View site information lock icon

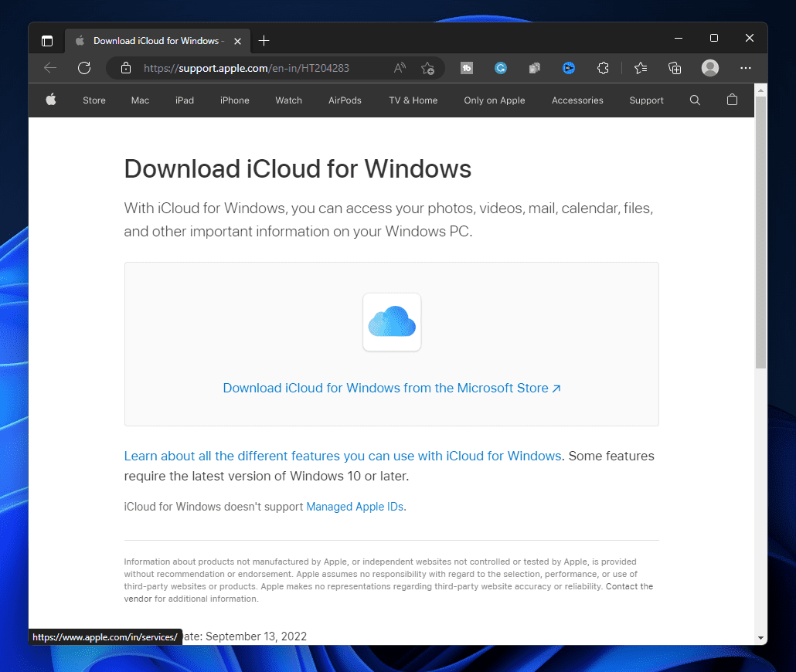126,68
